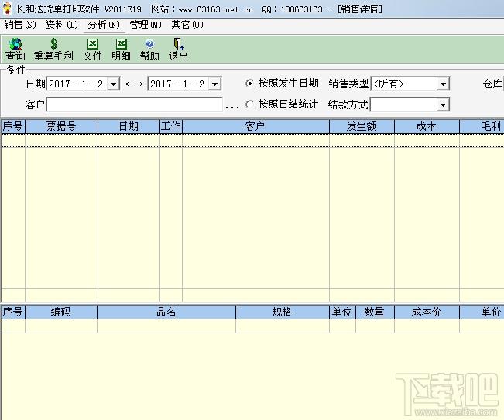Viewport: 504px width, 420px height.
Task: Sort by upper table 日期 column header
Action: click(129, 126)
